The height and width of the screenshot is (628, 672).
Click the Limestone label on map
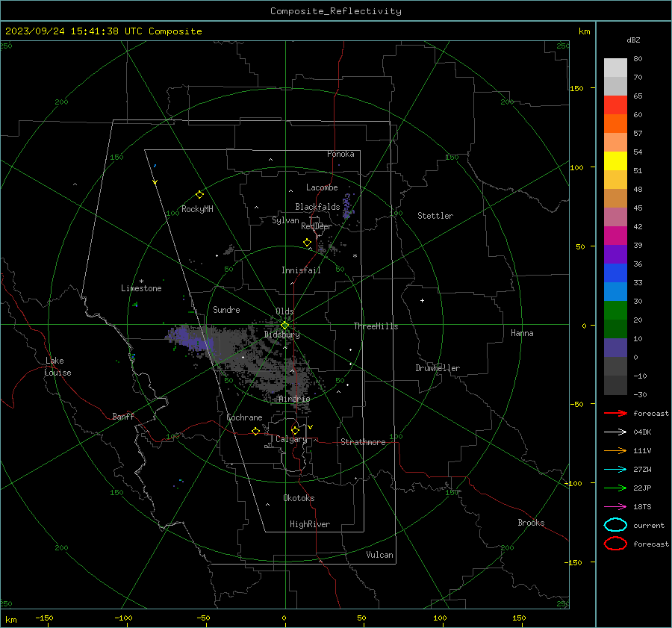point(141,288)
